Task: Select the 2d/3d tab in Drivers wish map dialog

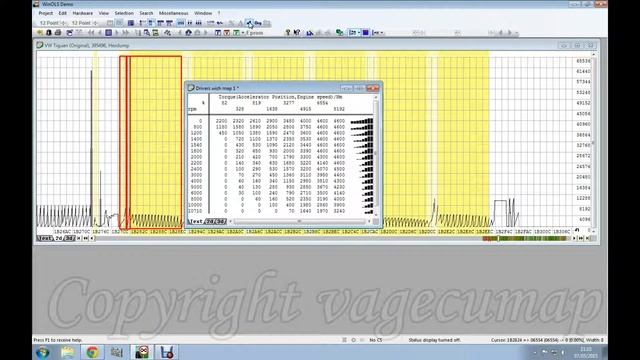Action: click(x=216, y=221)
